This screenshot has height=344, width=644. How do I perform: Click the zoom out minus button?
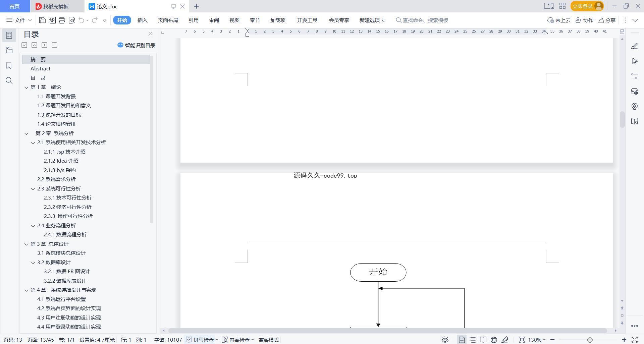pyautogui.click(x=552, y=340)
